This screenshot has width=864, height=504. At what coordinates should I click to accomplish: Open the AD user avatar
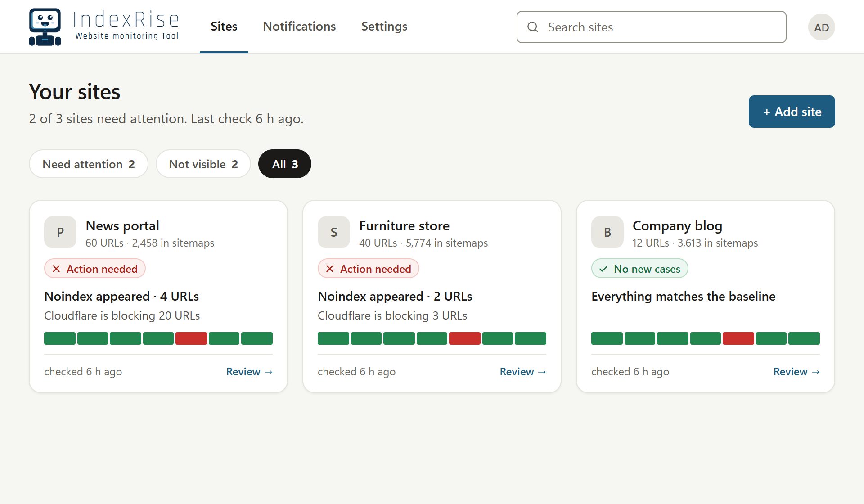821,27
